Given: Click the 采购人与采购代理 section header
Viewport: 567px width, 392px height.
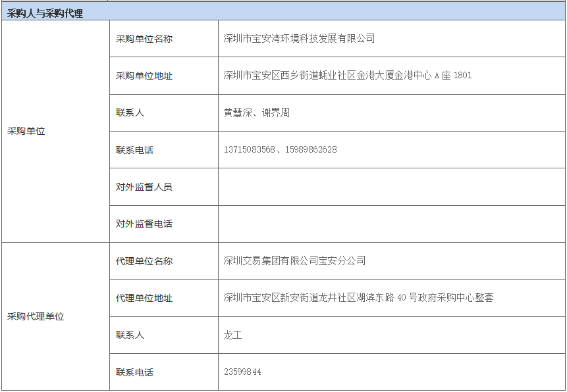Looking at the screenshot, I should [45, 12].
